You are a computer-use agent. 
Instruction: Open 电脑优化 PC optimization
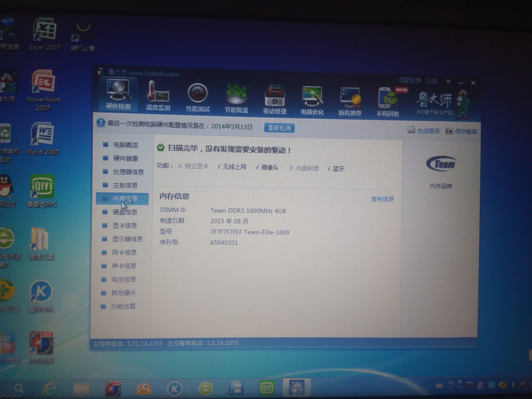pyautogui.click(x=312, y=101)
